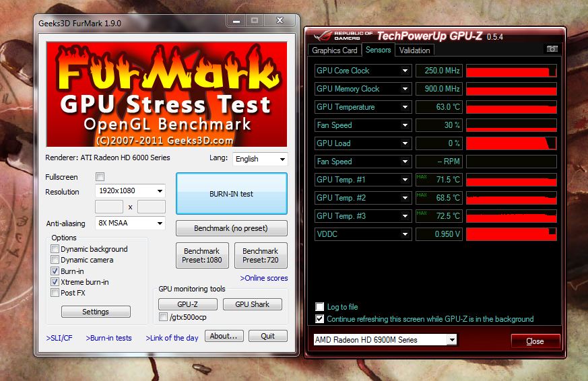Click the About... button

click(224, 336)
